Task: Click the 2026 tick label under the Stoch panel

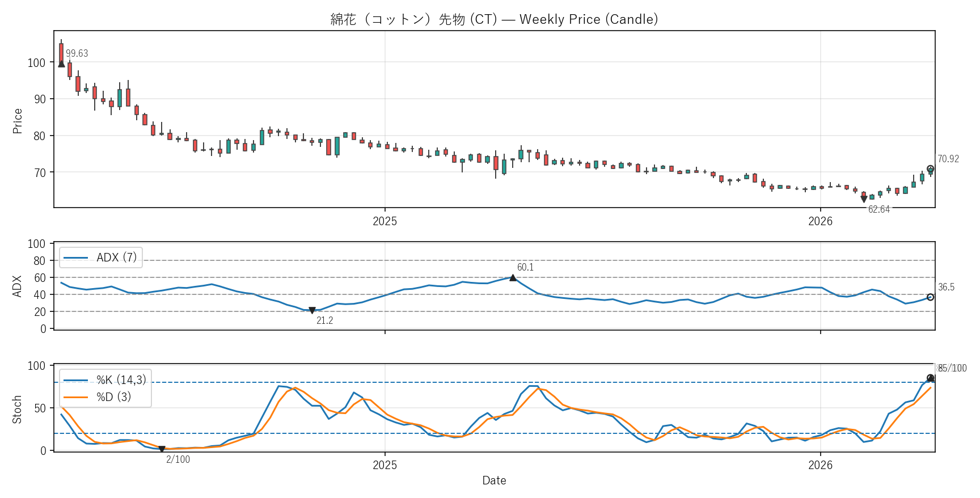Action: click(820, 465)
